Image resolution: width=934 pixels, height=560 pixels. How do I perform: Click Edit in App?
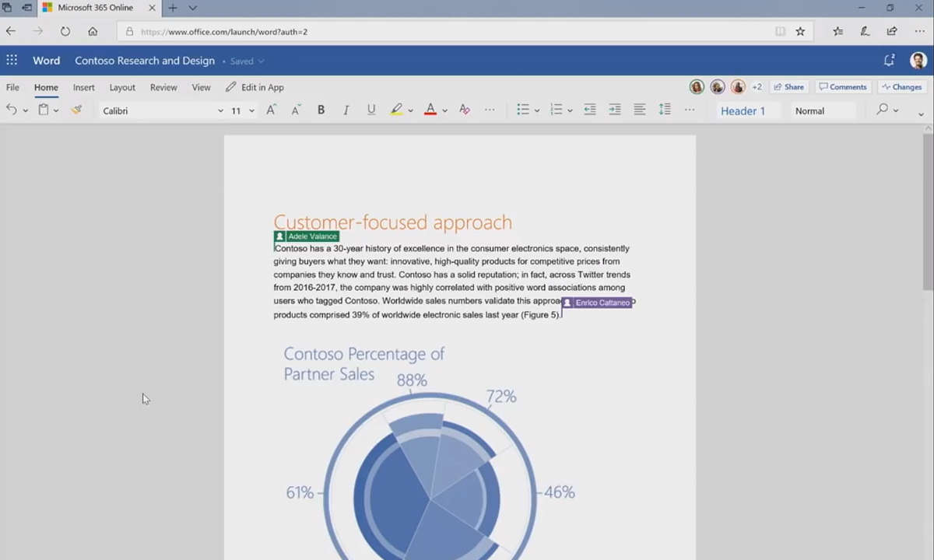pyautogui.click(x=255, y=87)
